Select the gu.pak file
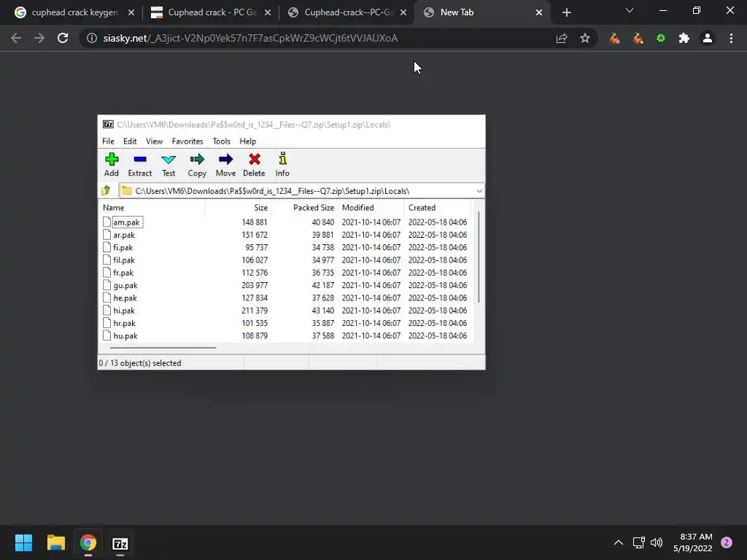The width and height of the screenshot is (747, 560). click(125, 285)
